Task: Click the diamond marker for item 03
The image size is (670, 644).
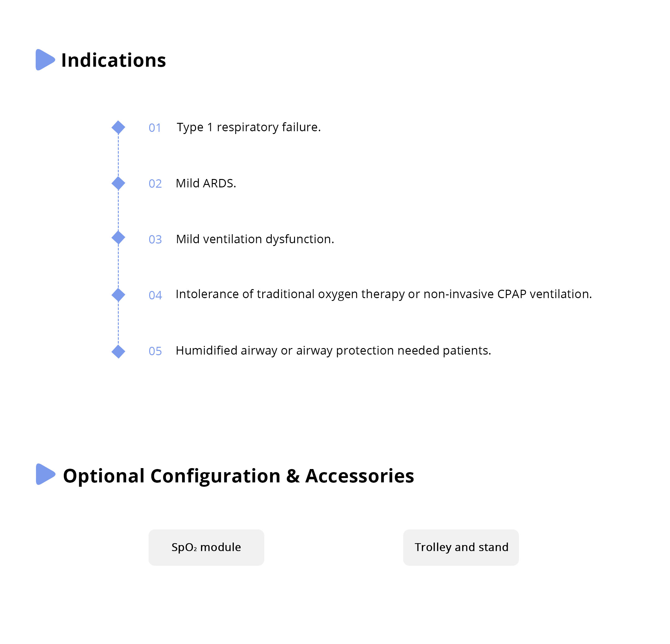Action: 118,238
